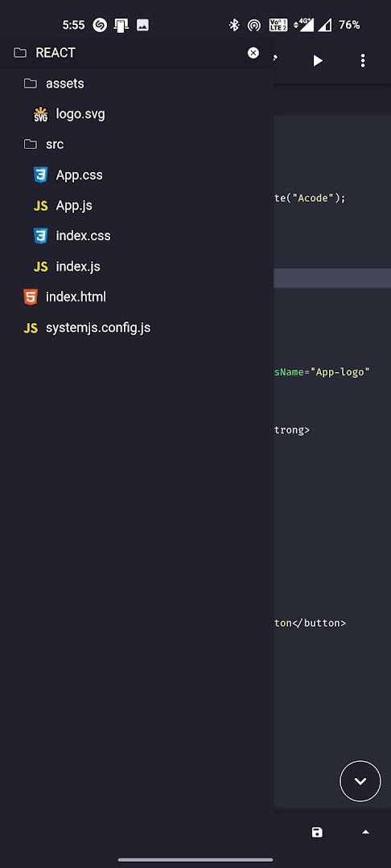Open logo.svg file
This screenshot has height=868, width=391.
pos(137,114)
